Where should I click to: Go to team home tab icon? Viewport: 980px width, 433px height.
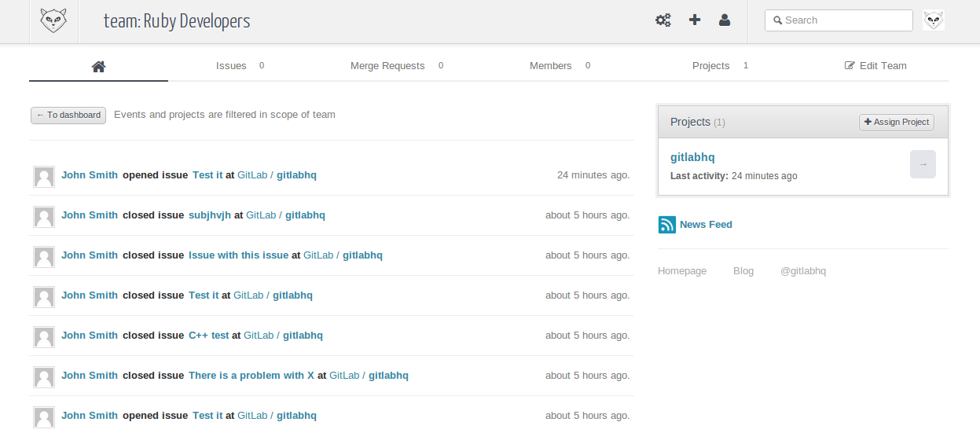pyautogui.click(x=98, y=66)
